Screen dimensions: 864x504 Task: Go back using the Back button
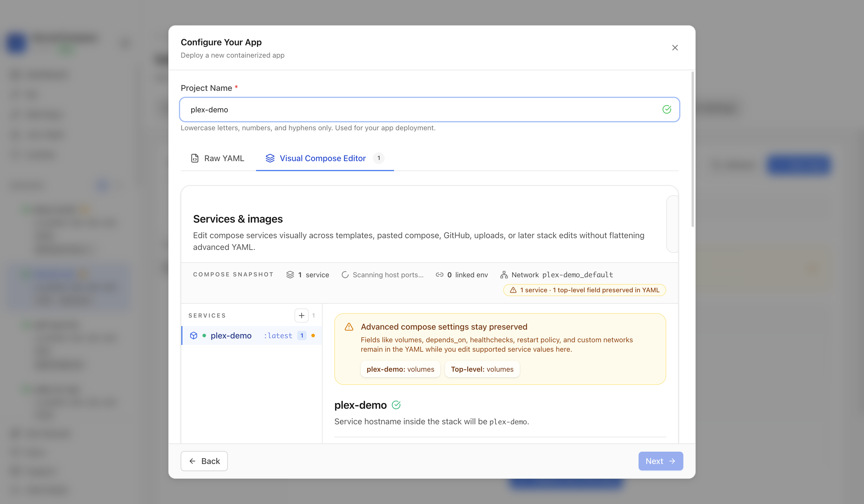(x=204, y=461)
